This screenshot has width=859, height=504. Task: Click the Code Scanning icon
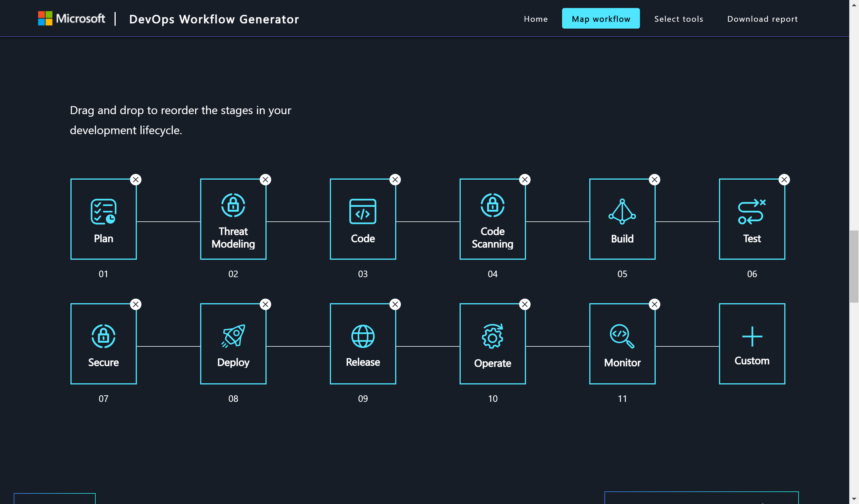[492, 205]
